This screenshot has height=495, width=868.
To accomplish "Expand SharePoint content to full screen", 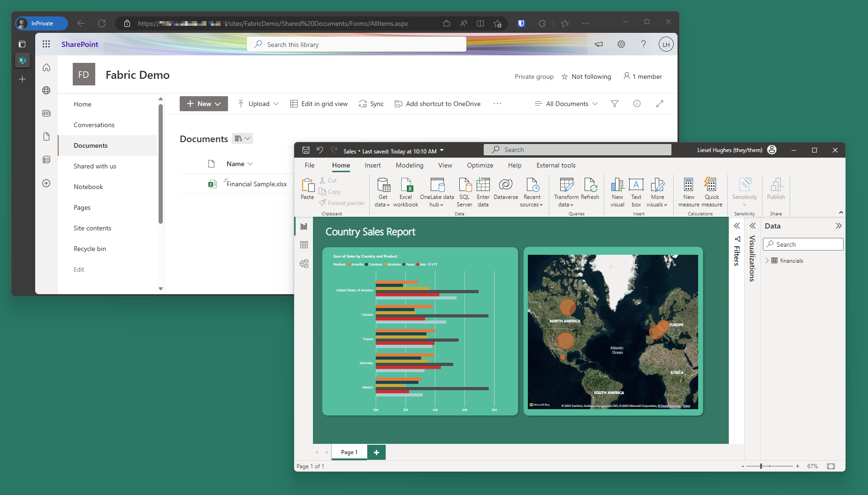I will (660, 104).
